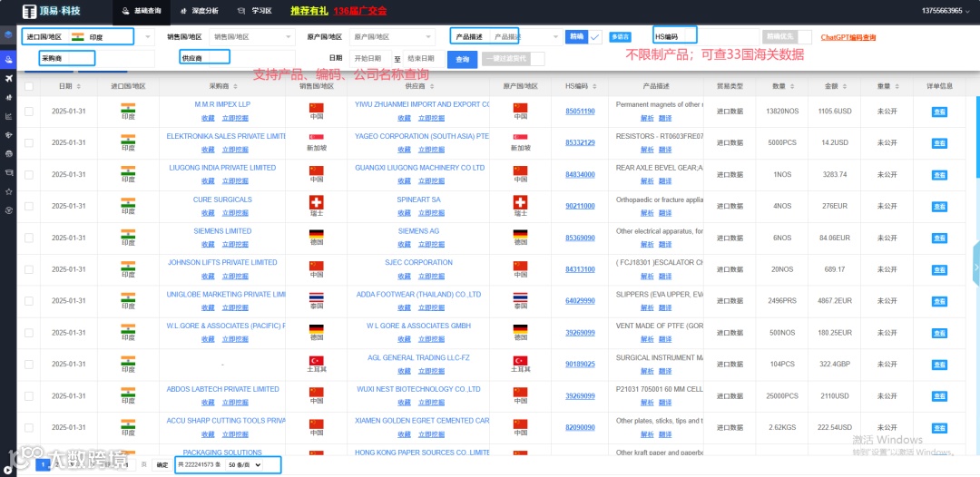Open the 销售国/地区 dropdown
980x477 pixels.
pyautogui.click(x=252, y=37)
